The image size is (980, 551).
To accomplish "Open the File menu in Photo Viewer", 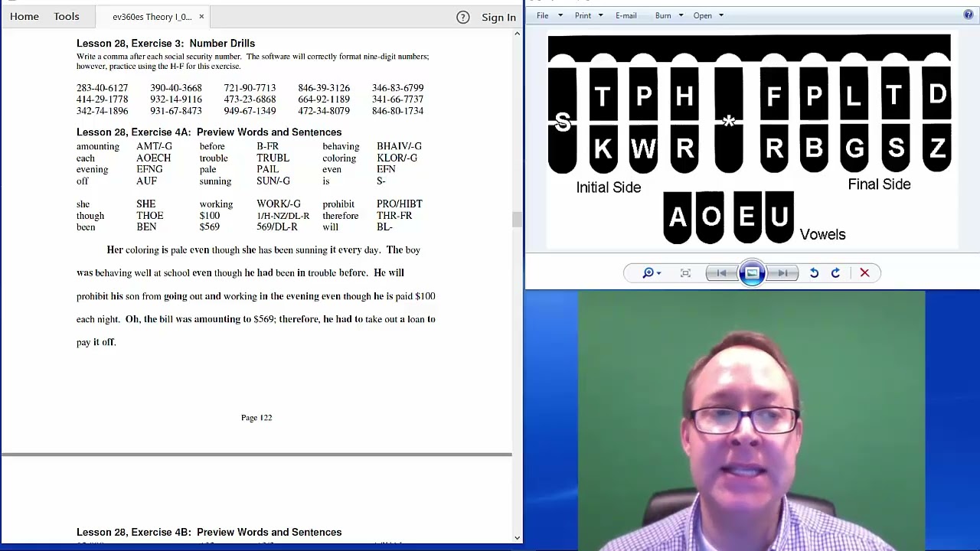I will click(542, 15).
